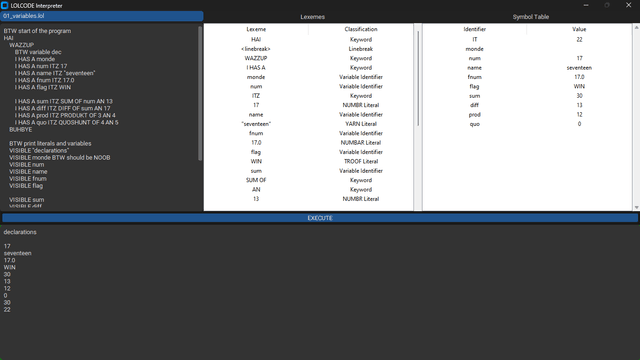The image size is (640, 360).
Task: Select the ITZ lexeme cell
Action: [x=256, y=96]
